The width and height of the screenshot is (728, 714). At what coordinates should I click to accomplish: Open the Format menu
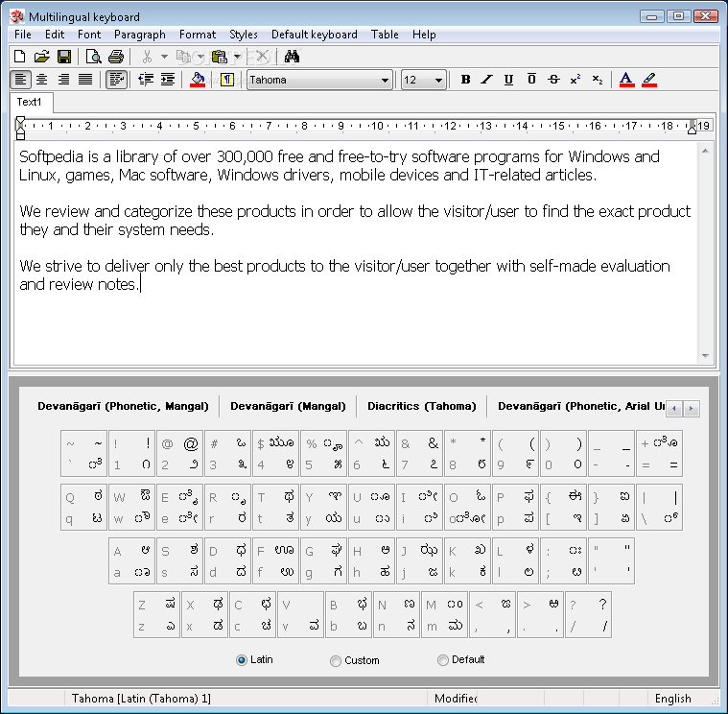click(x=198, y=35)
